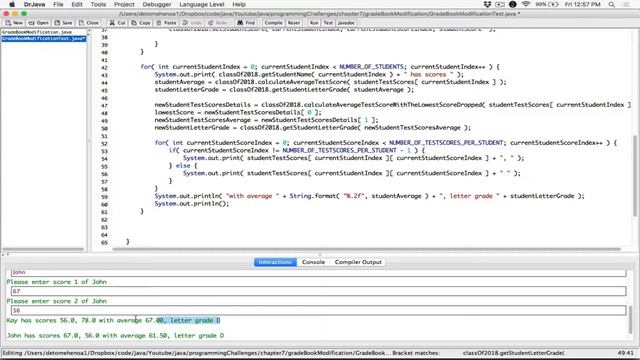640x360 pixels.
Task: Reset the interactions pane
Action: coord(293,23)
